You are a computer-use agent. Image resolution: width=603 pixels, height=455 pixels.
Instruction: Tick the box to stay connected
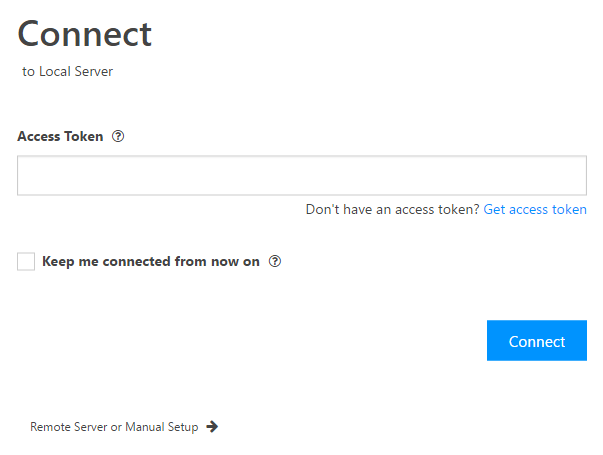coord(26,262)
